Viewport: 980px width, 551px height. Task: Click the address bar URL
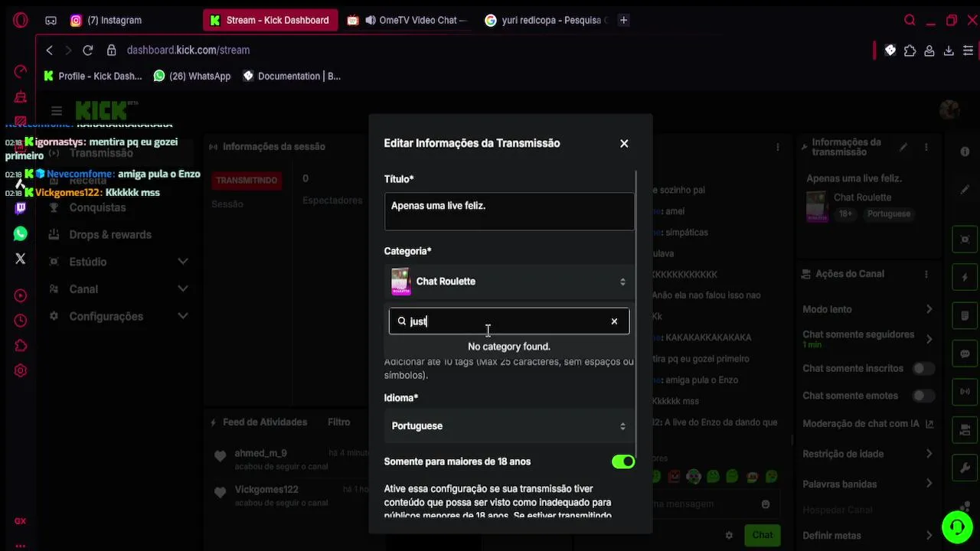[x=188, y=50]
